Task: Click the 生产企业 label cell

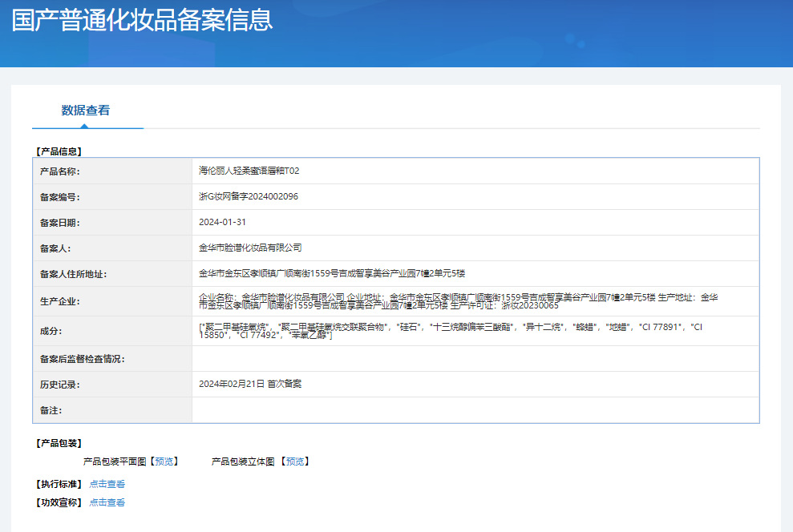Action: 60,302
